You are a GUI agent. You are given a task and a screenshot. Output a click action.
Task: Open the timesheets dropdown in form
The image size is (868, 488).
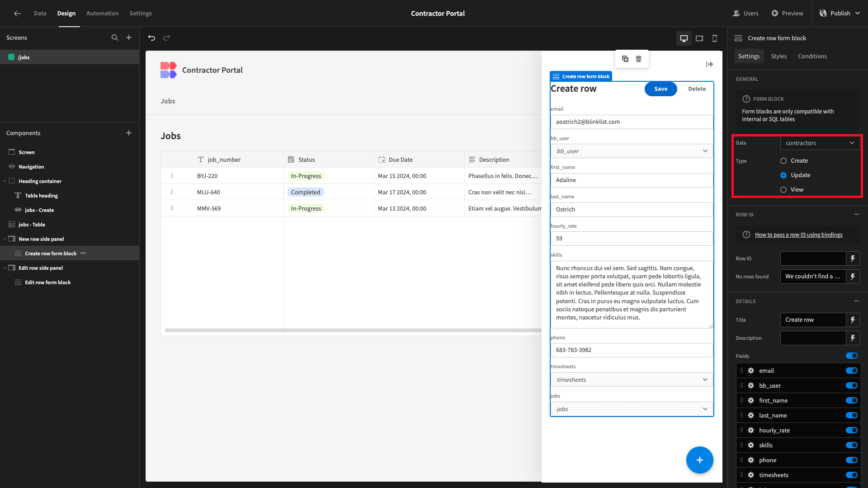632,380
